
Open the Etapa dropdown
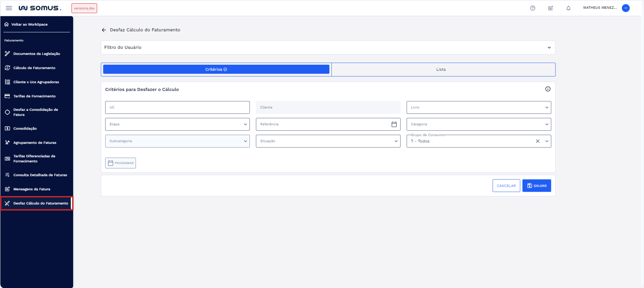(x=177, y=124)
